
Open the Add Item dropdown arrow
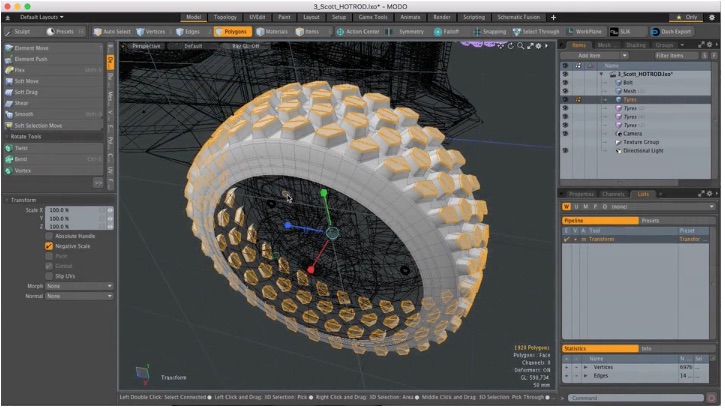(x=624, y=56)
